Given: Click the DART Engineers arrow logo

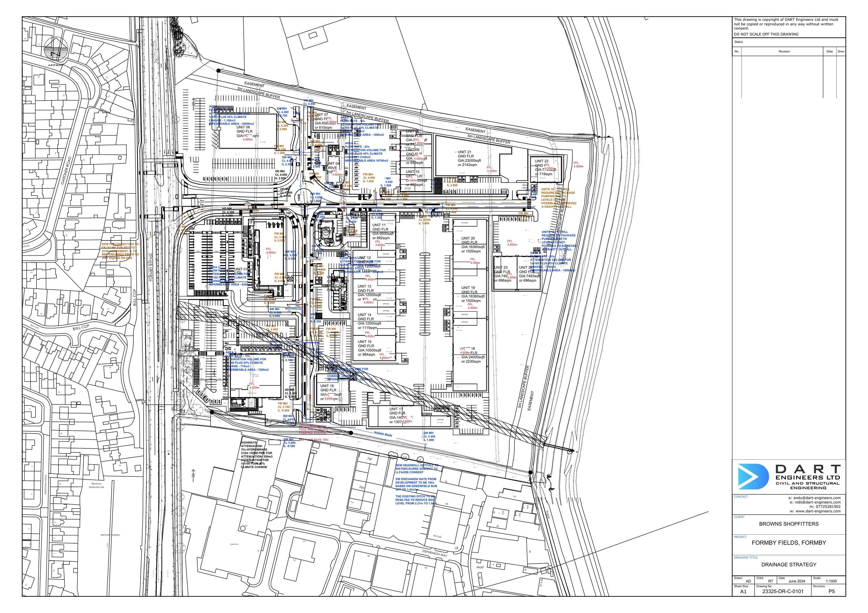Looking at the screenshot, I should (753, 477).
